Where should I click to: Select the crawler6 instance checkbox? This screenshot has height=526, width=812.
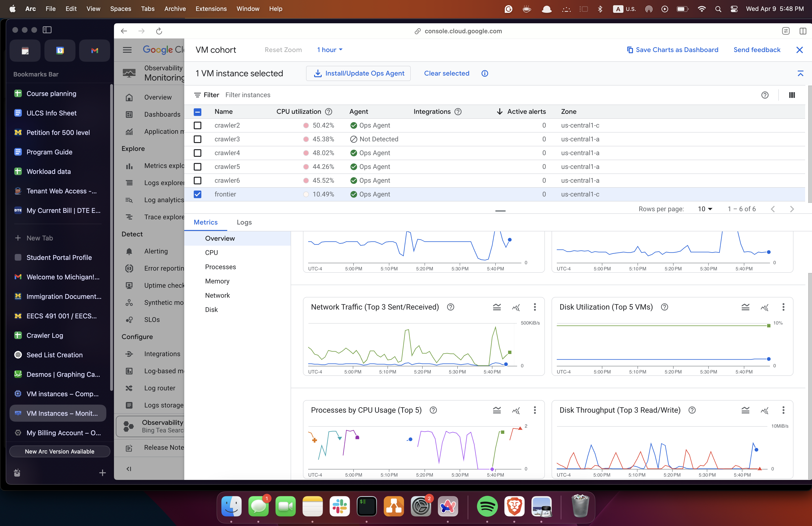point(198,180)
